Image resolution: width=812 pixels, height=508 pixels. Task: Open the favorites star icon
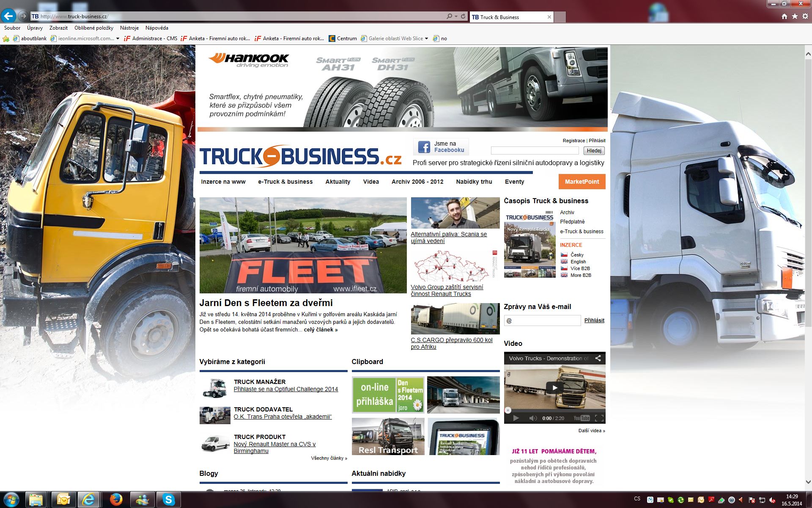(795, 17)
